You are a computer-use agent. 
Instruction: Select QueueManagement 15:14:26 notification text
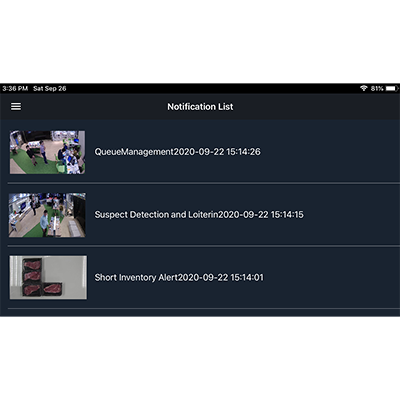[x=177, y=152]
